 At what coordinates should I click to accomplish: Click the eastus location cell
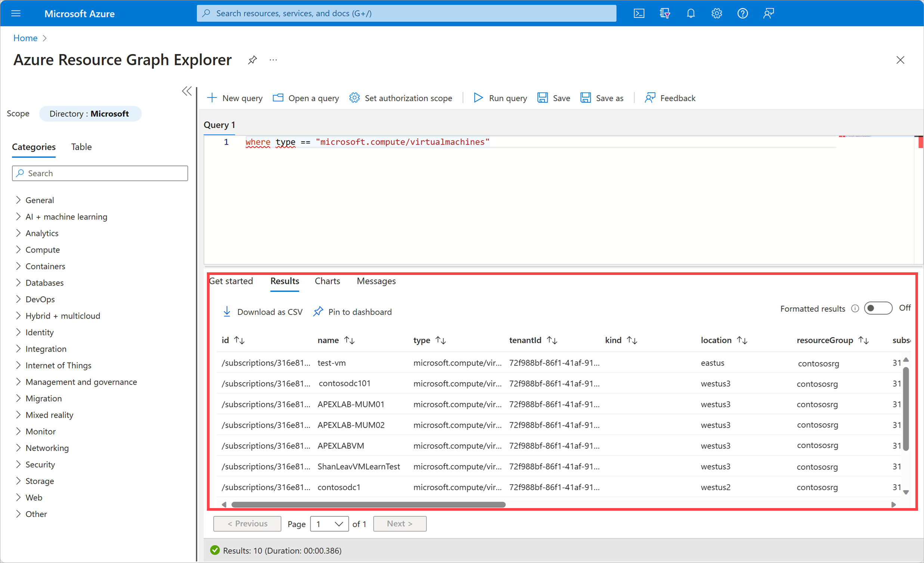[713, 363]
